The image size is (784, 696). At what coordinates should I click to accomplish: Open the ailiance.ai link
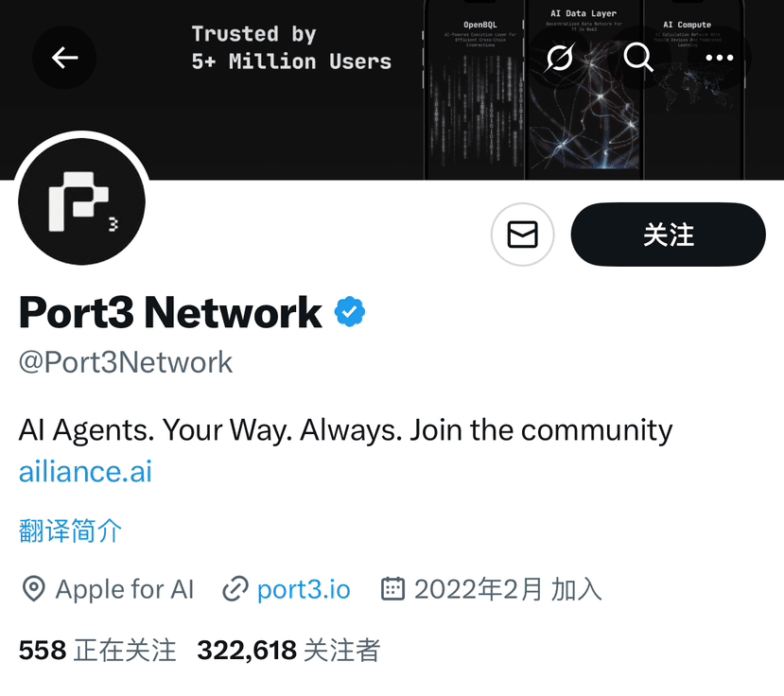[85, 472]
